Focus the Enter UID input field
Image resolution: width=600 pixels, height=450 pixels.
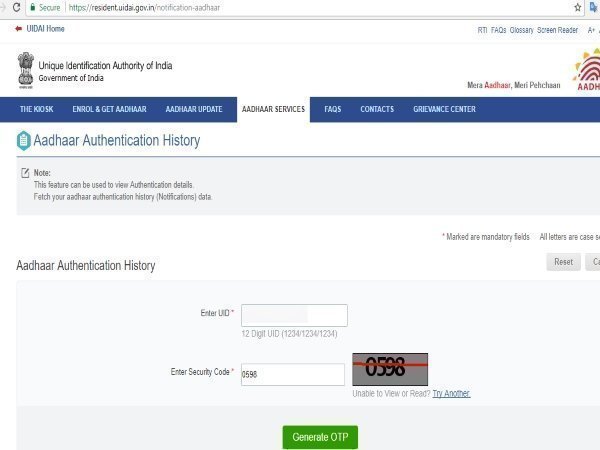tap(294, 315)
